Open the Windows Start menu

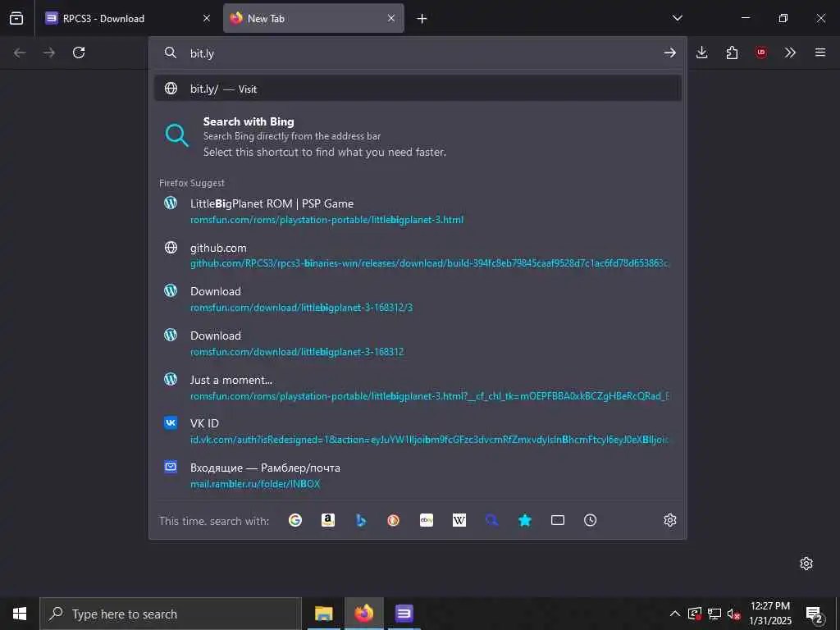click(20, 614)
